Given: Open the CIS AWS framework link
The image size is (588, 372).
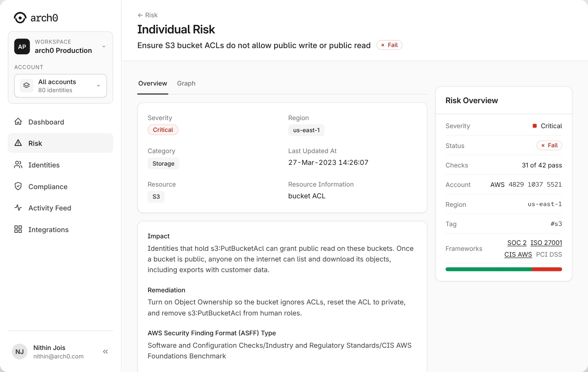Looking at the screenshot, I should coord(518,254).
